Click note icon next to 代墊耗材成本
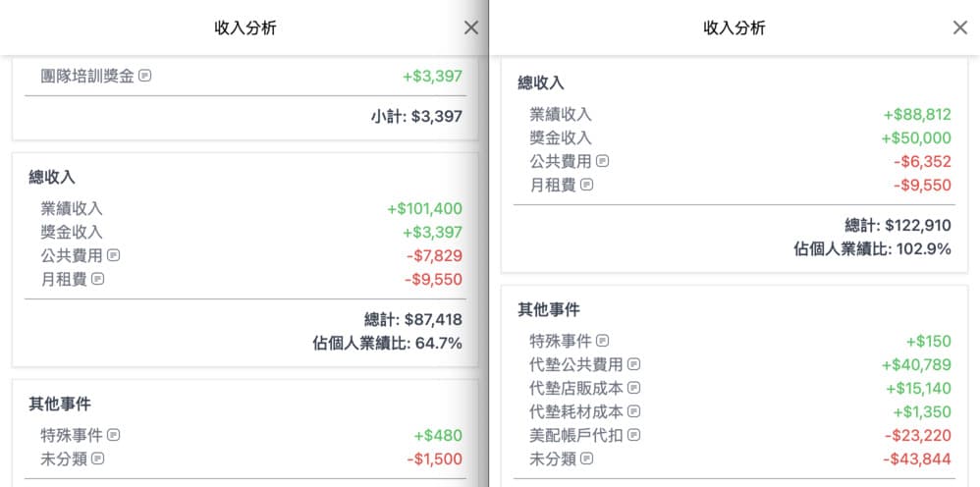Viewport: 980px width, 487px height. 633,411
